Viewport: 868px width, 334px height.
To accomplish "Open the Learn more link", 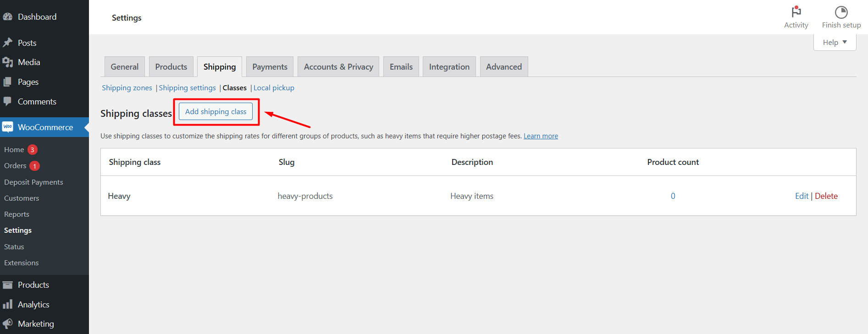I will point(541,136).
